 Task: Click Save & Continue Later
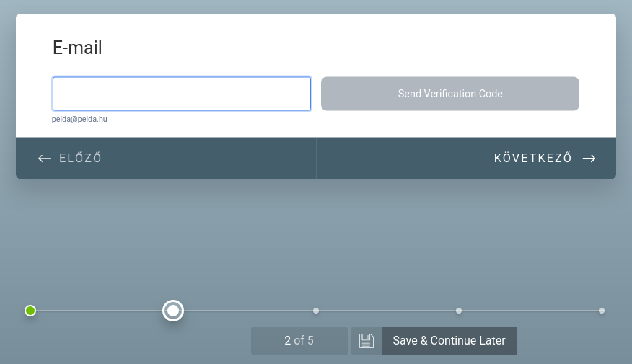pos(449,341)
